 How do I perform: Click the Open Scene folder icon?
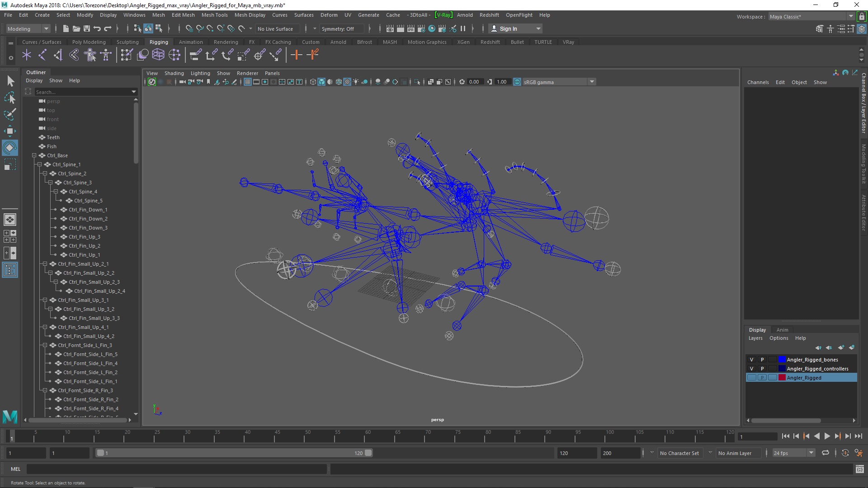point(76,28)
